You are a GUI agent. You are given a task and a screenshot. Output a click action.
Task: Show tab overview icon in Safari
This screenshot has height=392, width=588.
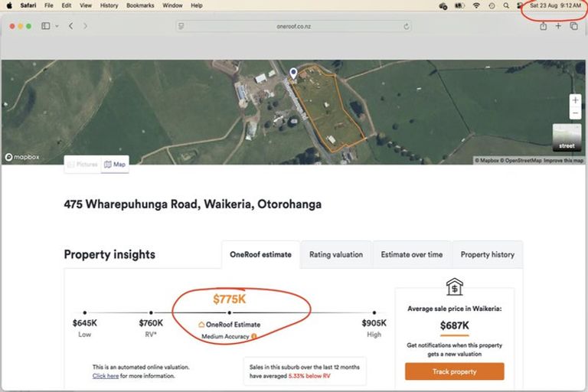click(573, 26)
